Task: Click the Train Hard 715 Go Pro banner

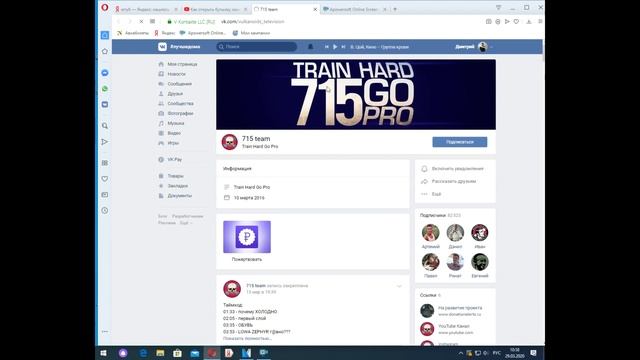Action: [356, 94]
